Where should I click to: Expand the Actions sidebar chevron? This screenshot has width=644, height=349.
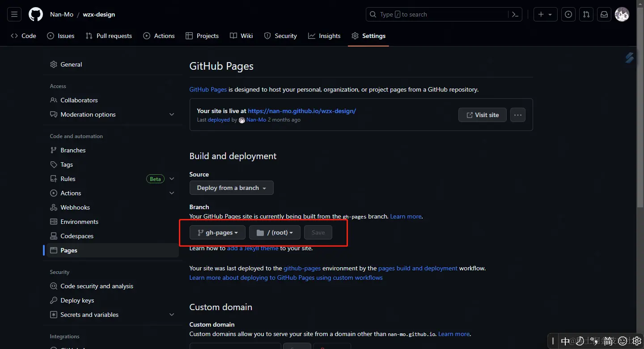172,193
